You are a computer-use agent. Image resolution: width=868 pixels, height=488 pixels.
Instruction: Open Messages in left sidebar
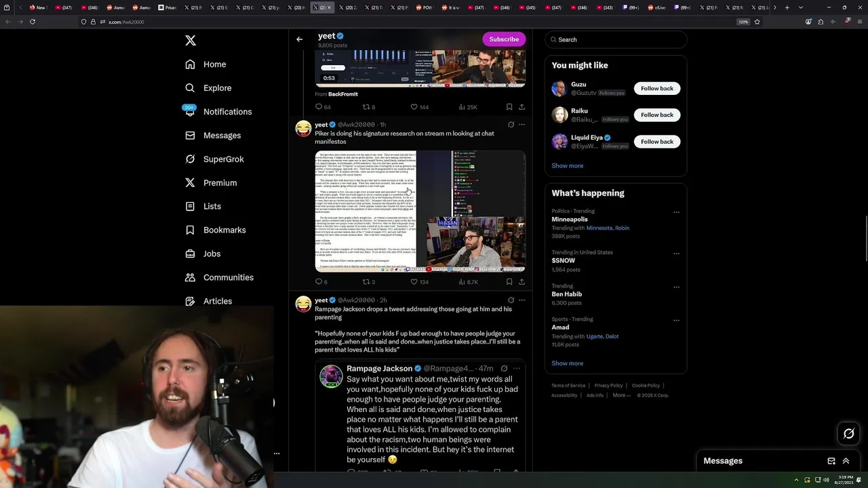point(213,136)
